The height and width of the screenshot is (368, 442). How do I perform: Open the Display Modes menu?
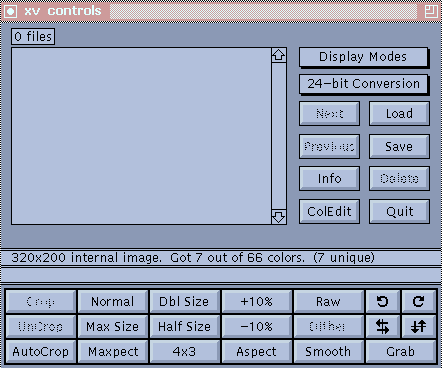pos(363,57)
